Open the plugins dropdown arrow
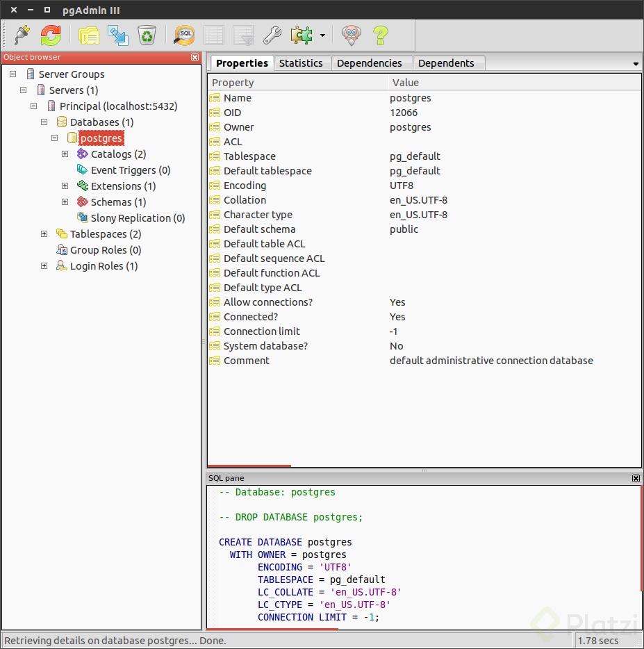Viewport: 644px width, 649px height. coord(322,35)
